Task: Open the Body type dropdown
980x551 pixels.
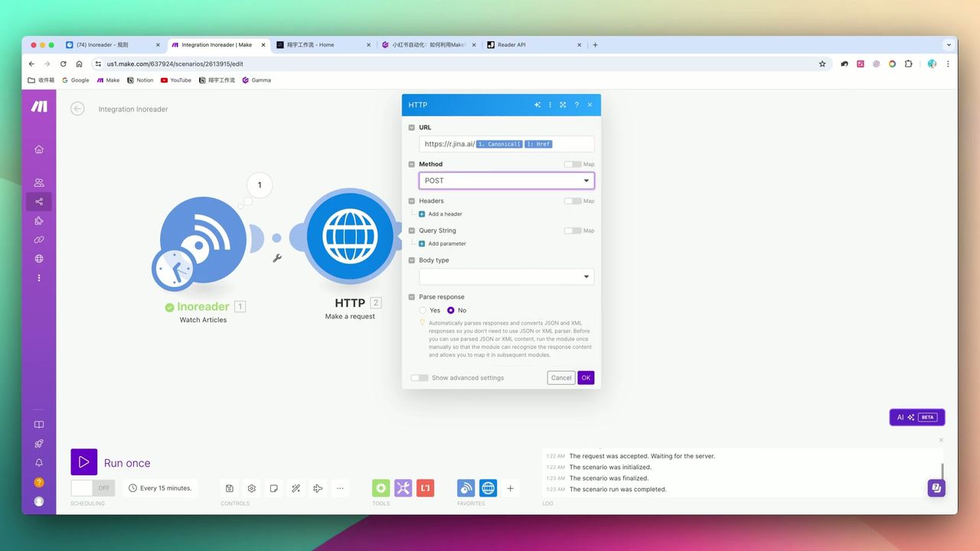Action: click(x=506, y=277)
